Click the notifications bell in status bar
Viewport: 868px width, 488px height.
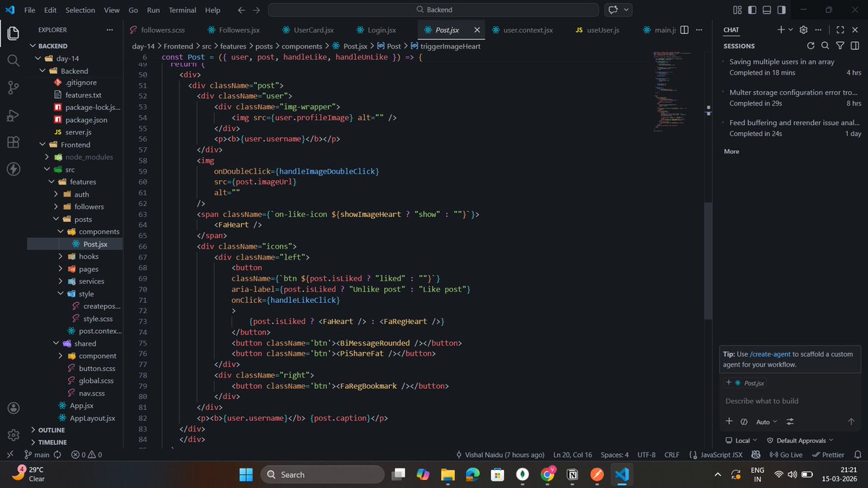[857, 455]
